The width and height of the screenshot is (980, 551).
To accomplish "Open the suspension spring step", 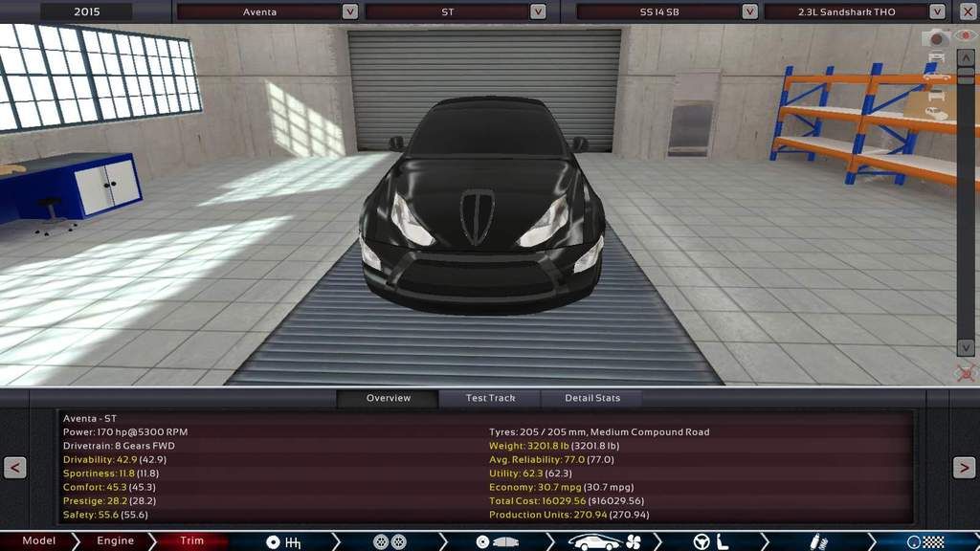I will coord(819,541).
